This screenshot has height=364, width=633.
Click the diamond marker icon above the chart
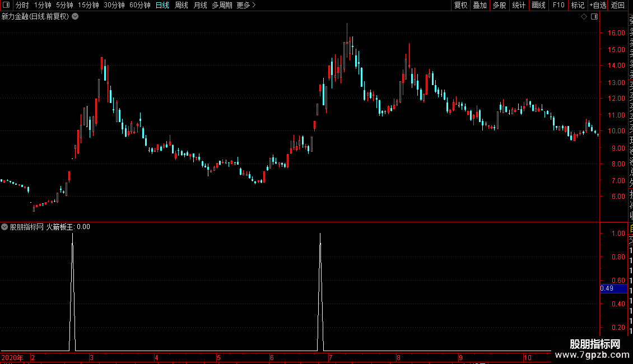(x=584, y=17)
